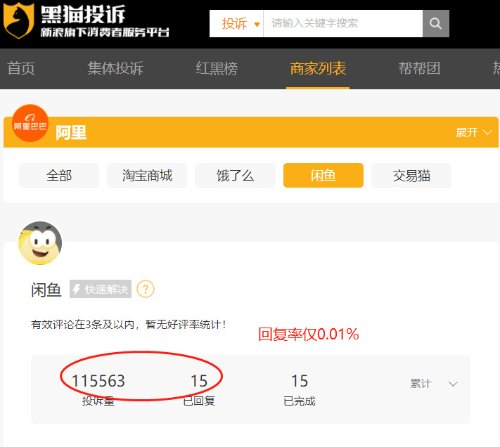500x447 pixels.
Task: Go to the 首页 tab
Action: coord(21,68)
